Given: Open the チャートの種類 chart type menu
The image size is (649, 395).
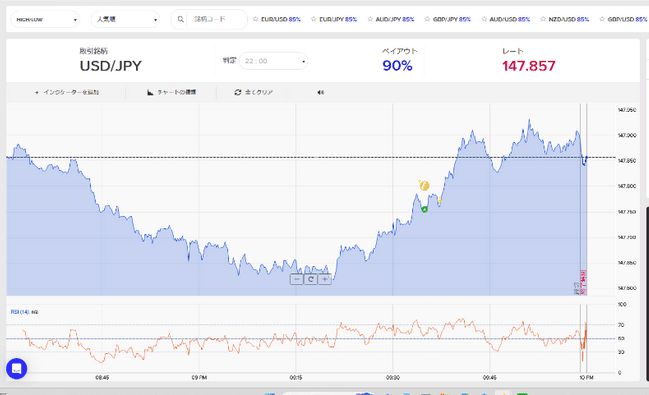Looking at the screenshot, I should click(x=171, y=92).
